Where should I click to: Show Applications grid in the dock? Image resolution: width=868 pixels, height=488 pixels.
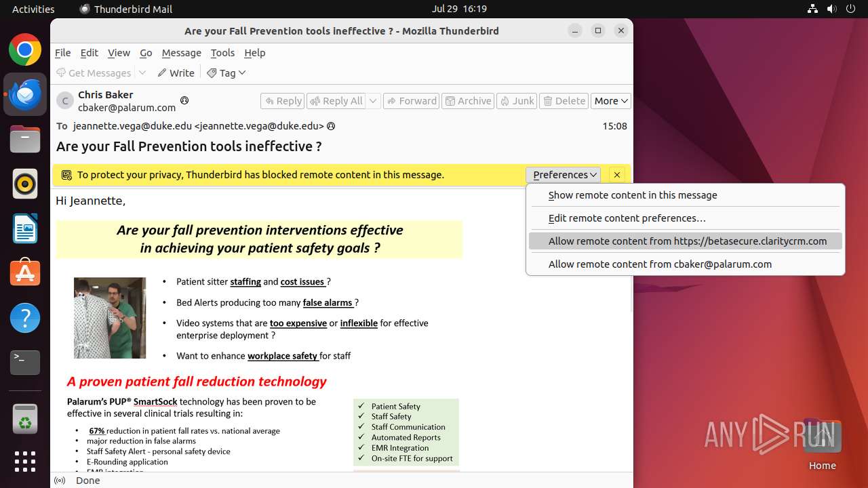(25, 462)
